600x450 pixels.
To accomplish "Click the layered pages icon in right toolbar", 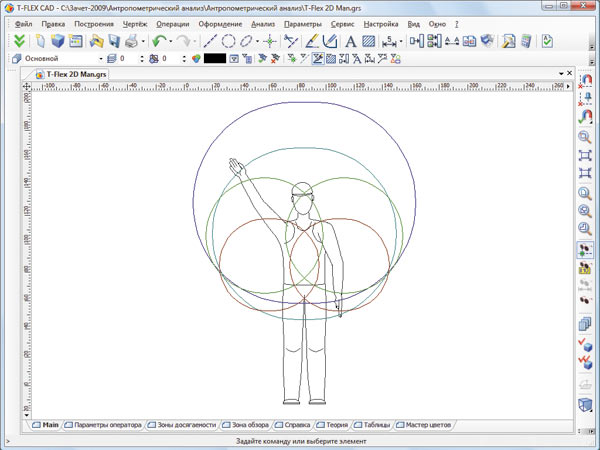I will [x=585, y=324].
